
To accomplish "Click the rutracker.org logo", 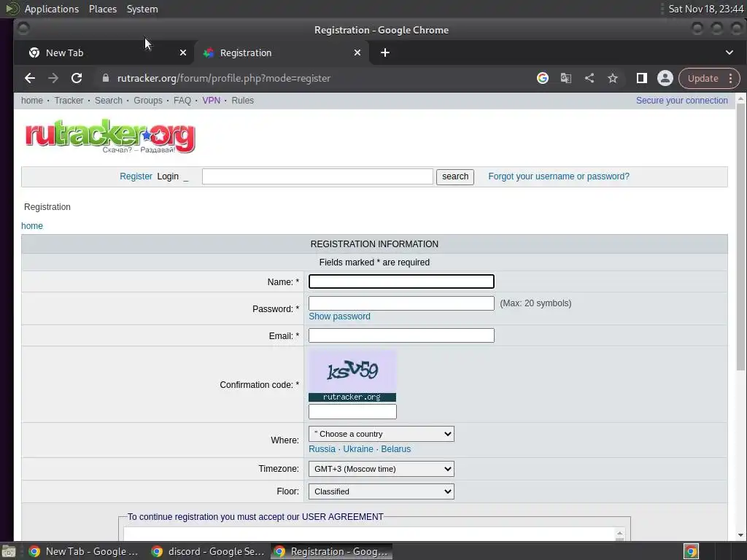I will coord(110,136).
